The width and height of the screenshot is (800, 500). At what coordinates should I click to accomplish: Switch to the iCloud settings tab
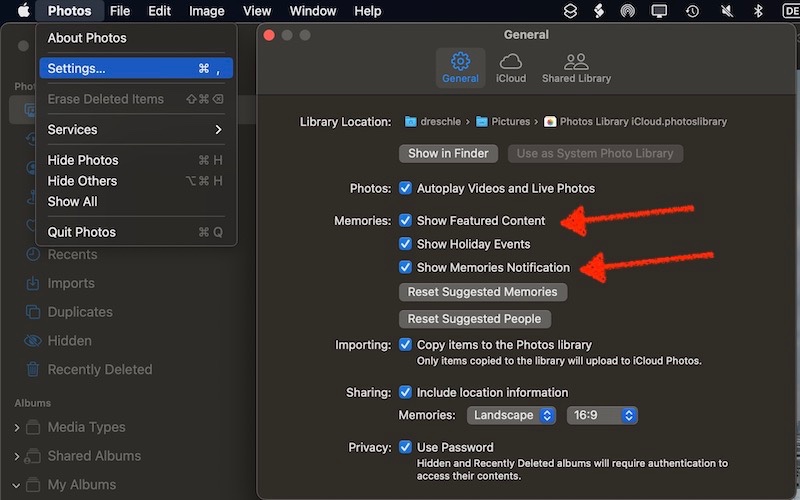(511, 68)
